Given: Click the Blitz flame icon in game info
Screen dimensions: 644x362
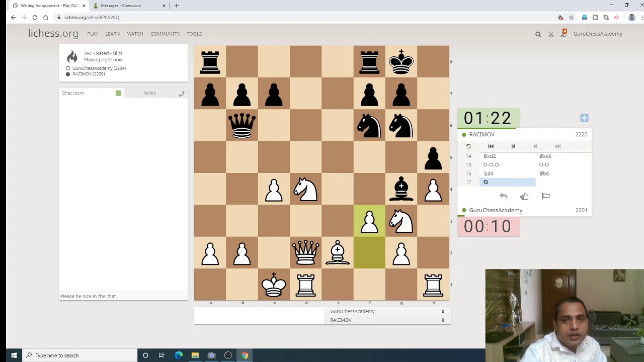Looking at the screenshot, I should pos(72,57).
